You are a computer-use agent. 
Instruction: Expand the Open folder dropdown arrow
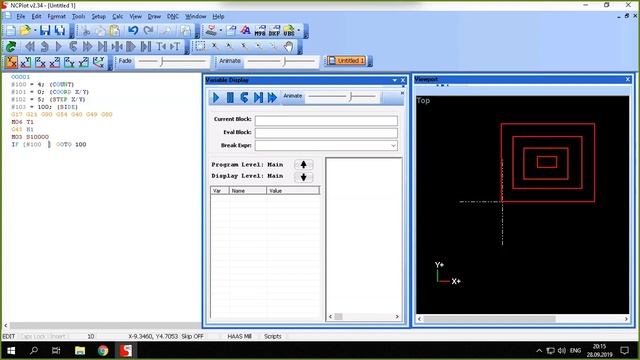tap(35, 31)
